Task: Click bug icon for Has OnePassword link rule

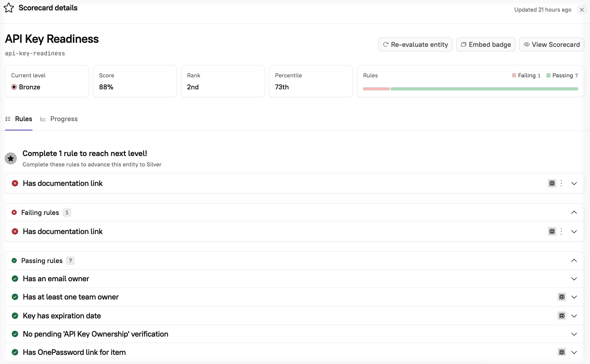Action: [562, 352]
